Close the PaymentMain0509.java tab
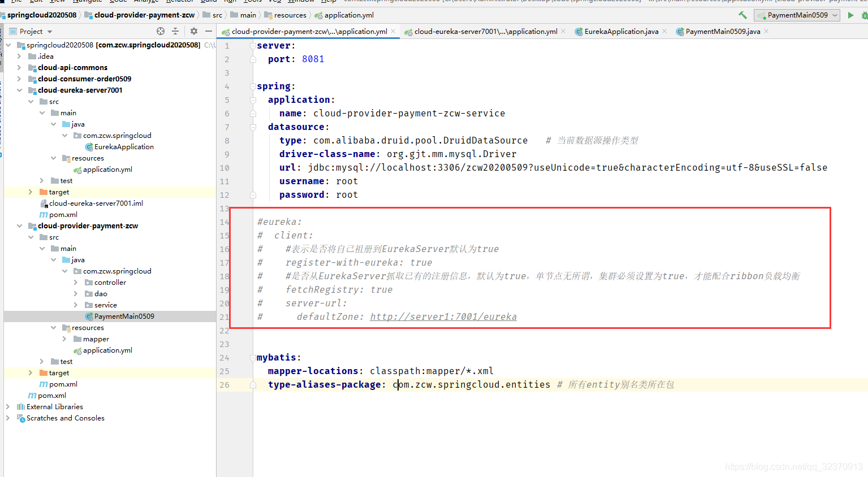Viewport: 868px width, 477px height. pos(766,31)
